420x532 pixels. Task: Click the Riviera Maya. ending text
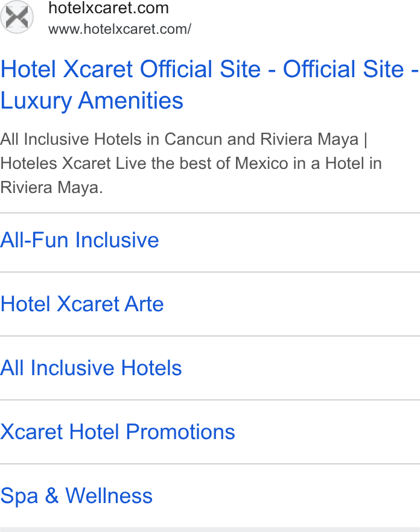[51, 187]
